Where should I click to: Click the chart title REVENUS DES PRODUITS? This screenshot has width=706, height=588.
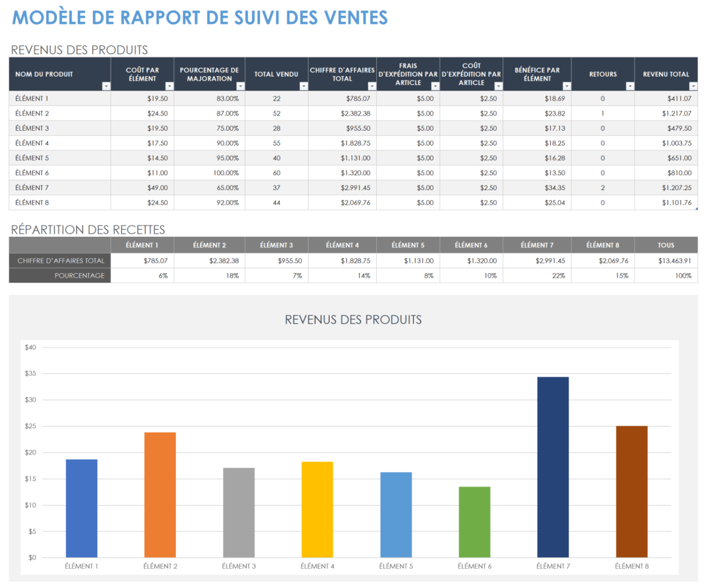(x=352, y=320)
